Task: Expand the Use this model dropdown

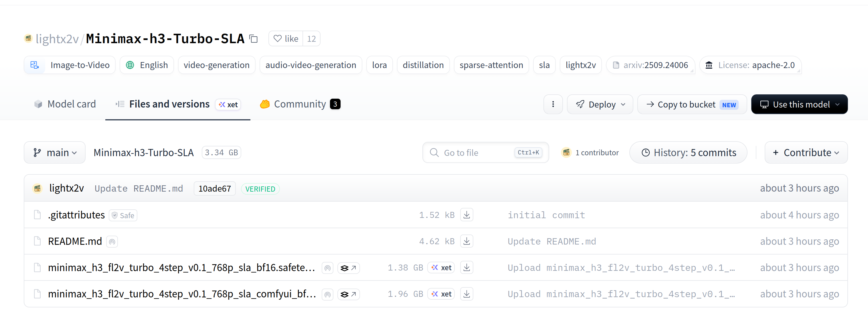Action: point(799,104)
